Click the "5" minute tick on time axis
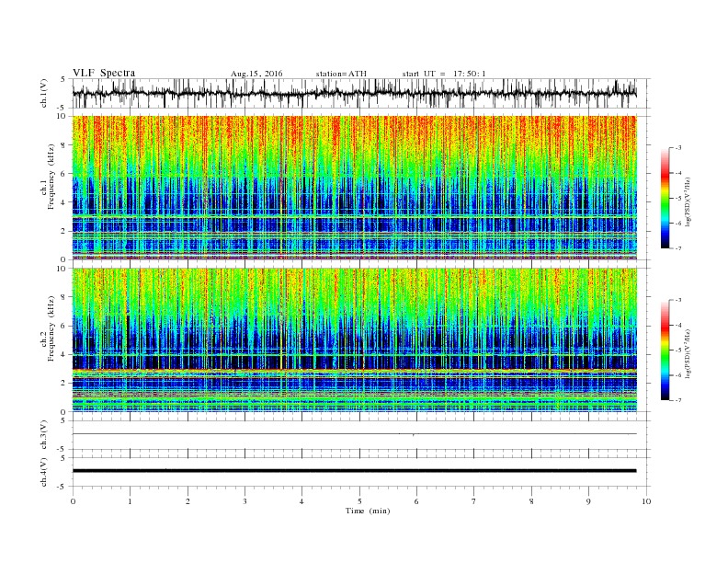 (x=359, y=501)
